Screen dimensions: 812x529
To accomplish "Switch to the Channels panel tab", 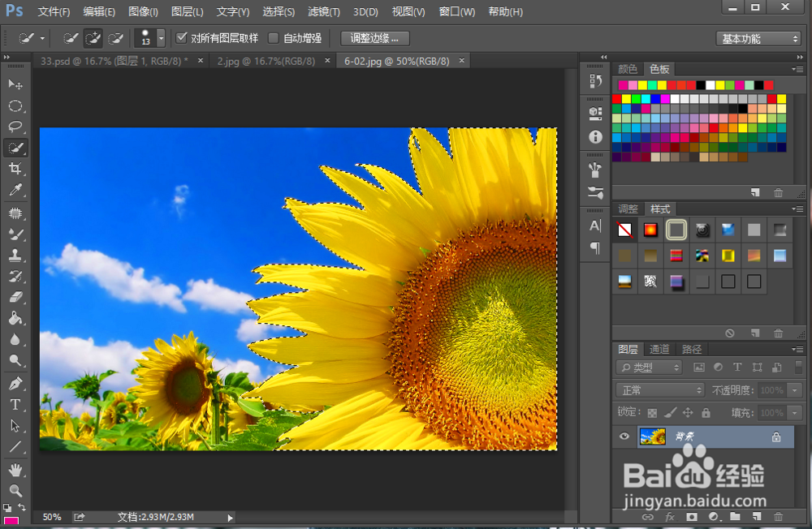I will 659,350.
